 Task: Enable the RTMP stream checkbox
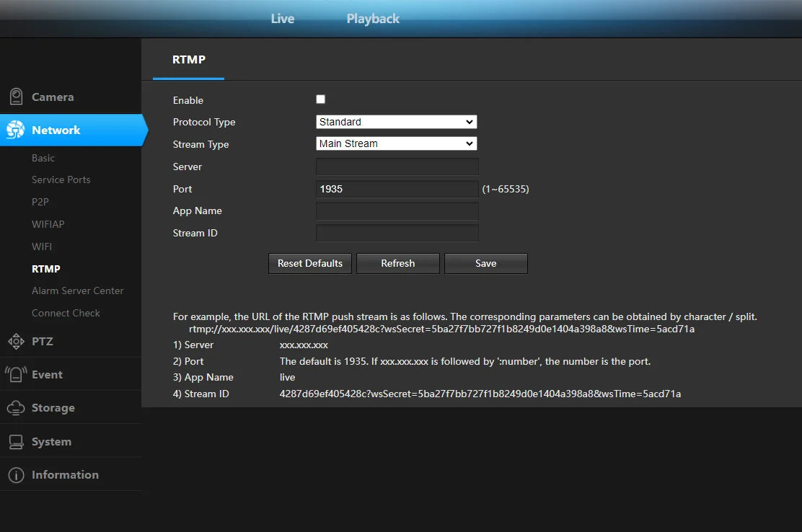pos(320,99)
